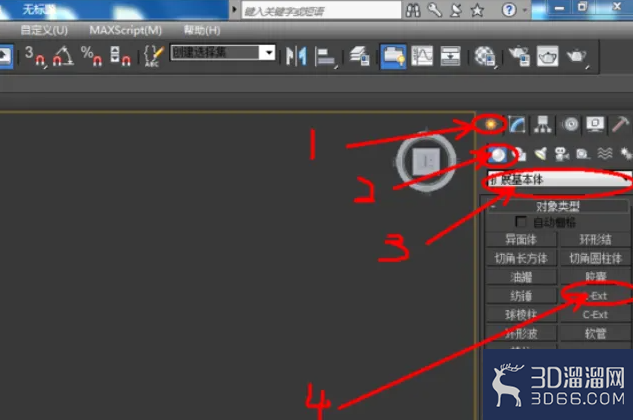Open the Layer Manager
Screen dimensions: 633x420
359,56
